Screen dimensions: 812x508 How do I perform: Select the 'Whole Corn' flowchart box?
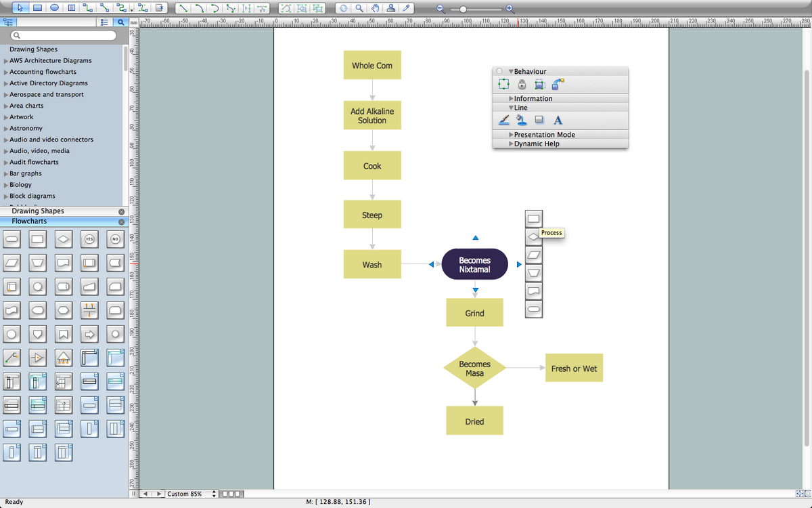click(372, 65)
